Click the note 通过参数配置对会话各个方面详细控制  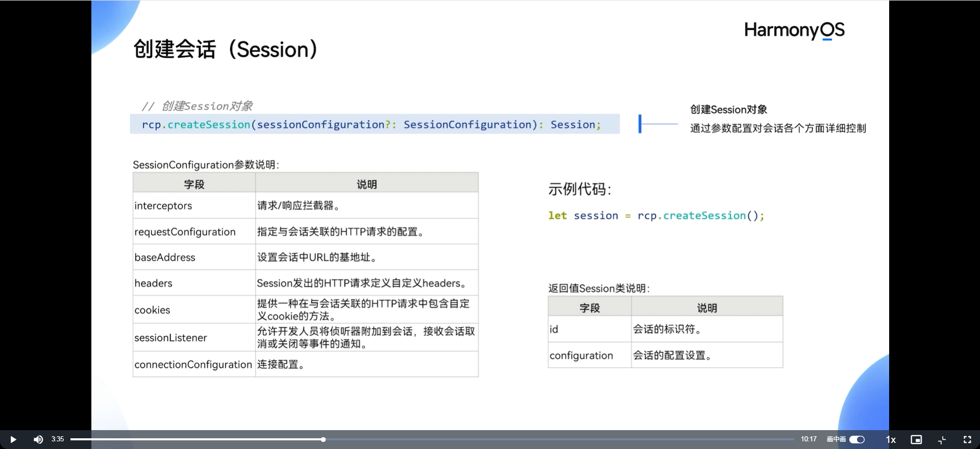tap(778, 128)
